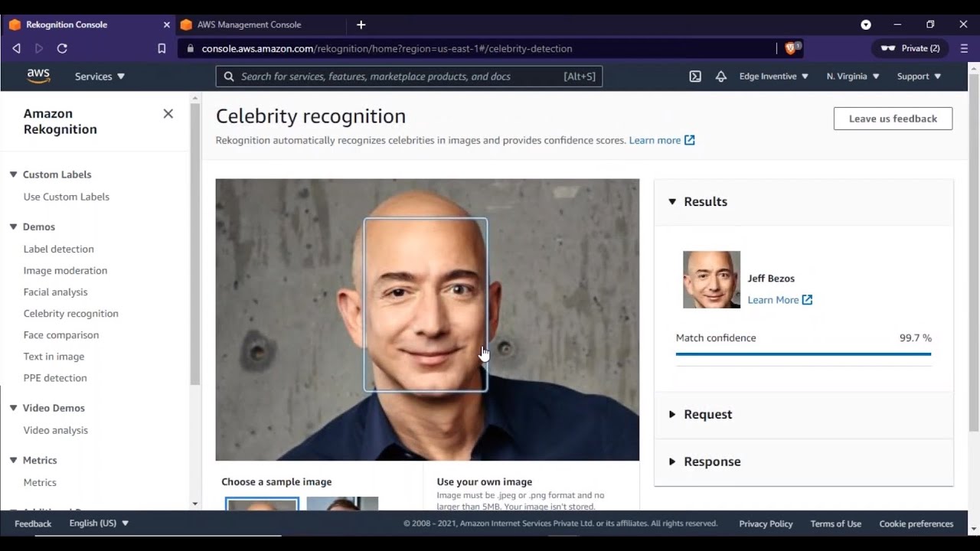Click the browser back arrow
The width and height of the screenshot is (980, 551).
[x=16, y=48]
